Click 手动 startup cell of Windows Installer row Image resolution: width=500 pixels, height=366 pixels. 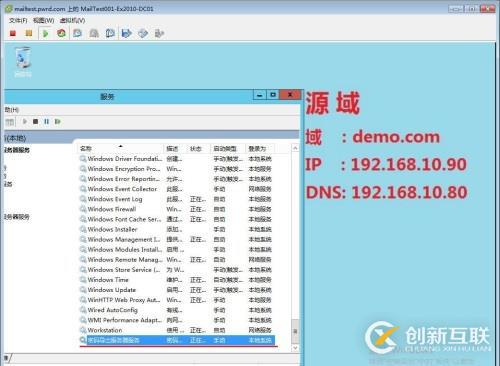point(219,229)
